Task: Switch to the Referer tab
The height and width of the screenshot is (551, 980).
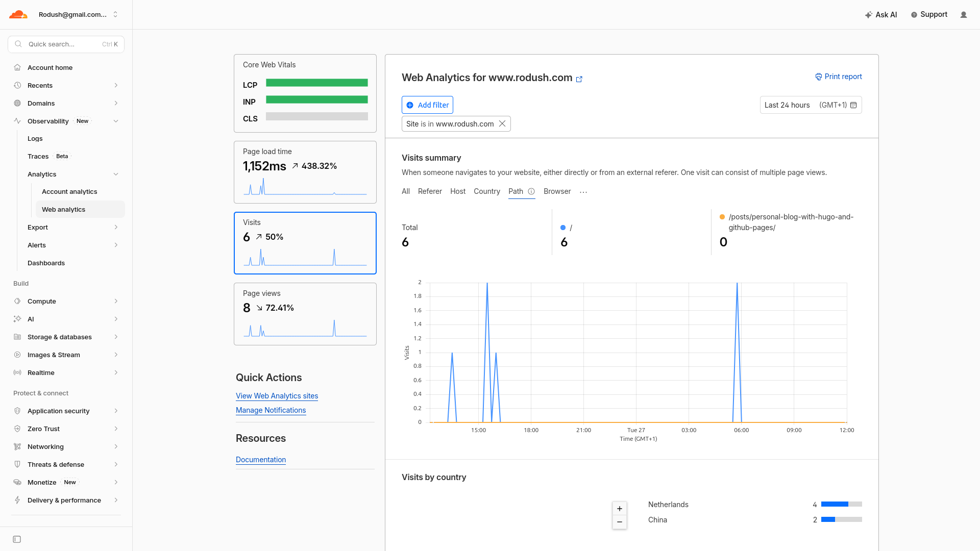Action: [x=430, y=191]
